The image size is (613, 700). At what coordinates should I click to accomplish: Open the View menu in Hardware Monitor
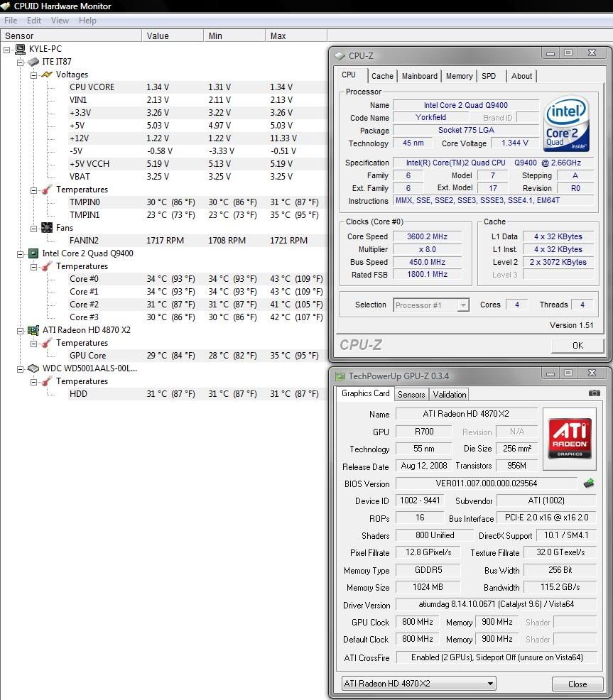[x=60, y=21]
